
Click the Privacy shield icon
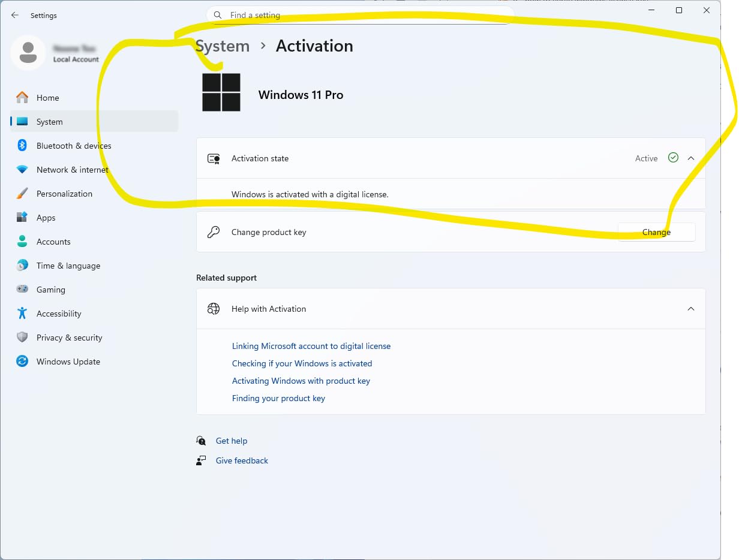click(x=22, y=337)
